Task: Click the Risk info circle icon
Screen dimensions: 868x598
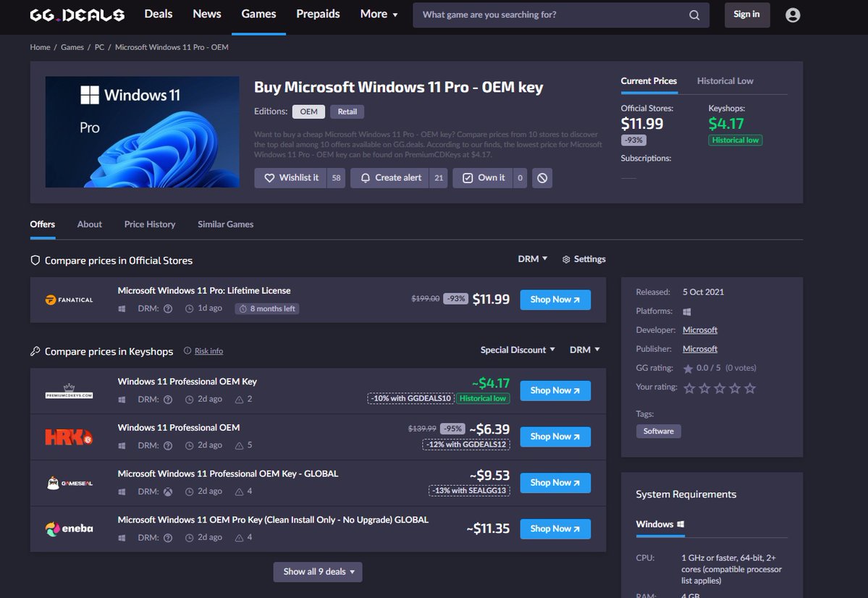Action: (x=187, y=350)
